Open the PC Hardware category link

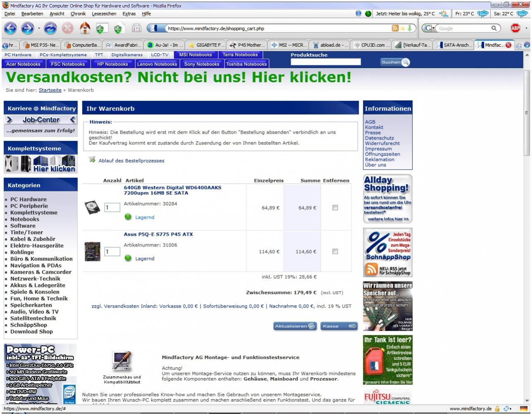pyautogui.click(x=28, y=199)
